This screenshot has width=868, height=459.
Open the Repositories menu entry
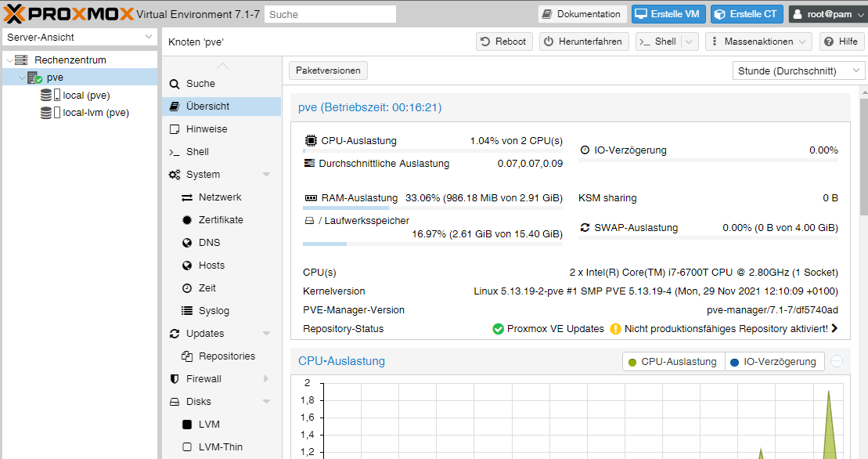point(222,356)
